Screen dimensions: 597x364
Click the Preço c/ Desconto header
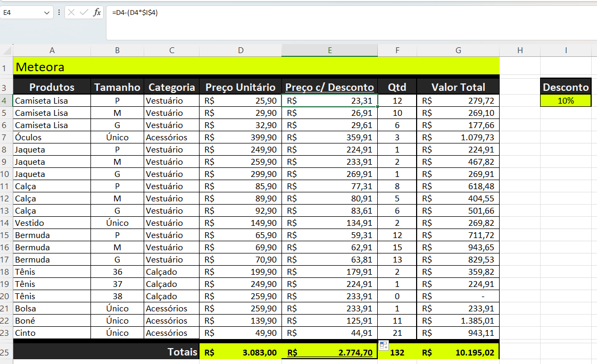(330, 87)
